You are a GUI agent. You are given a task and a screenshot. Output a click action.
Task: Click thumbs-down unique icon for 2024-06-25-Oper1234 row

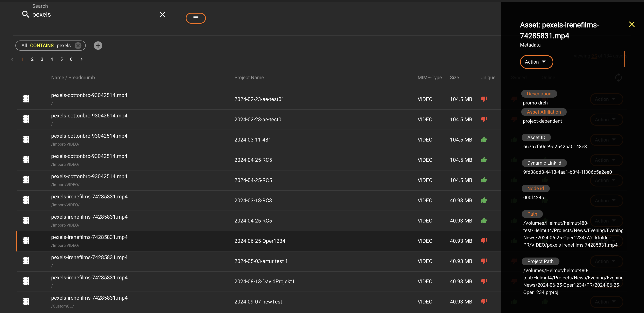coord(484,241)
